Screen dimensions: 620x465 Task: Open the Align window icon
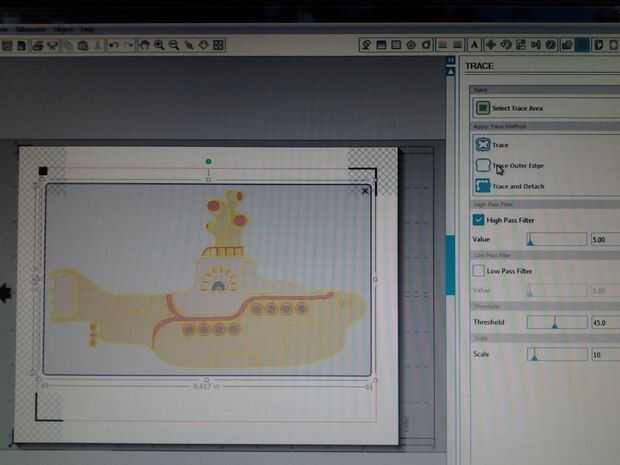[536, 45]
